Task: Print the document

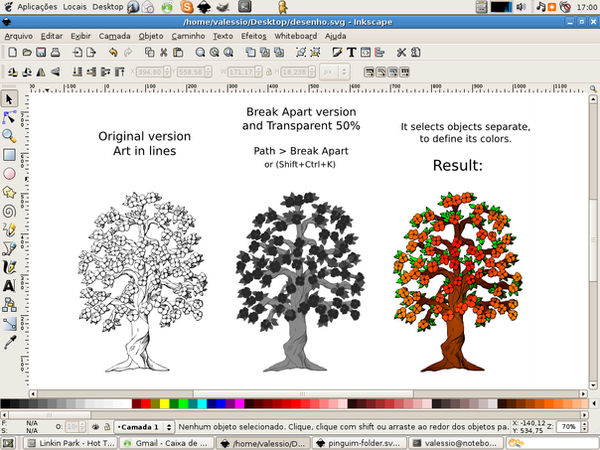Action: pos(55,52)
